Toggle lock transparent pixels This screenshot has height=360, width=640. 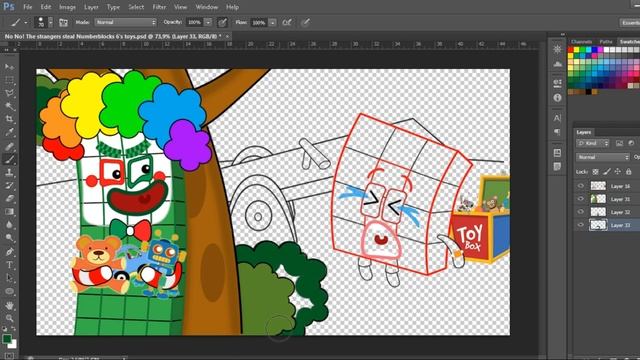(x=596, y=172)
